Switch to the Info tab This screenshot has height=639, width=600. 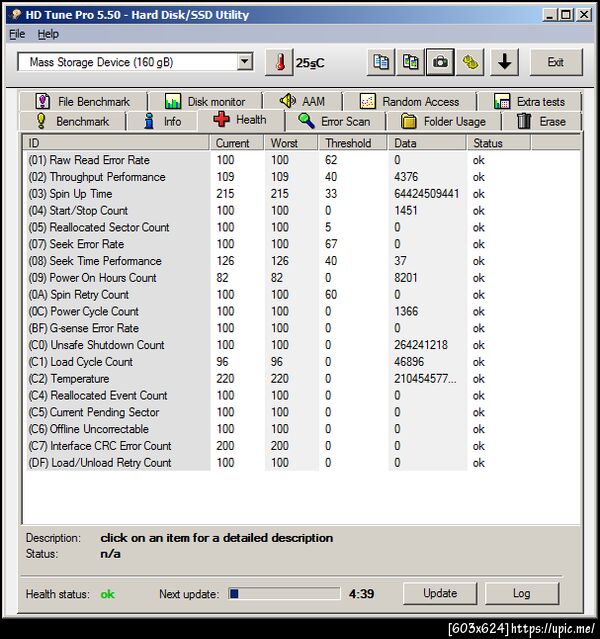[163, 121]
